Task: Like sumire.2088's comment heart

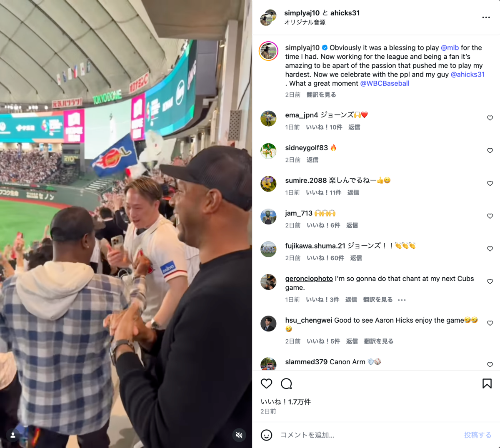Action: point(490,184)
